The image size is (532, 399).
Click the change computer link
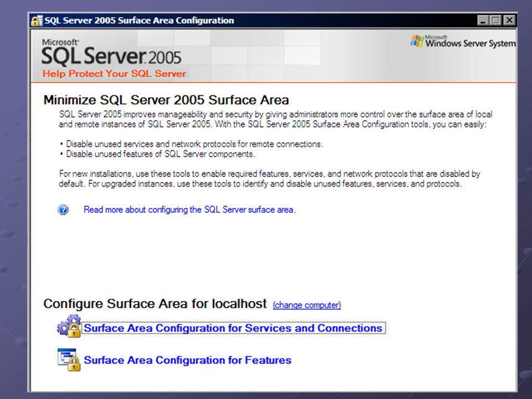coord(306,305)
